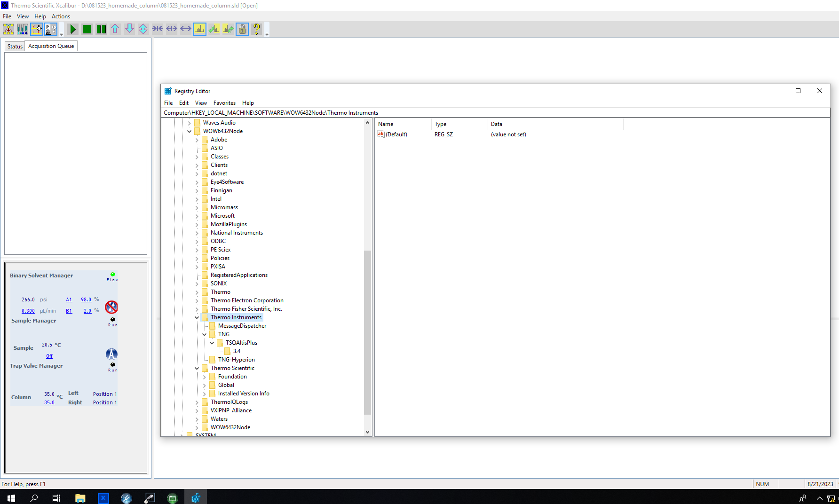
Task: Click the padlock icon in toolbar
Action: tap(242, 29)
